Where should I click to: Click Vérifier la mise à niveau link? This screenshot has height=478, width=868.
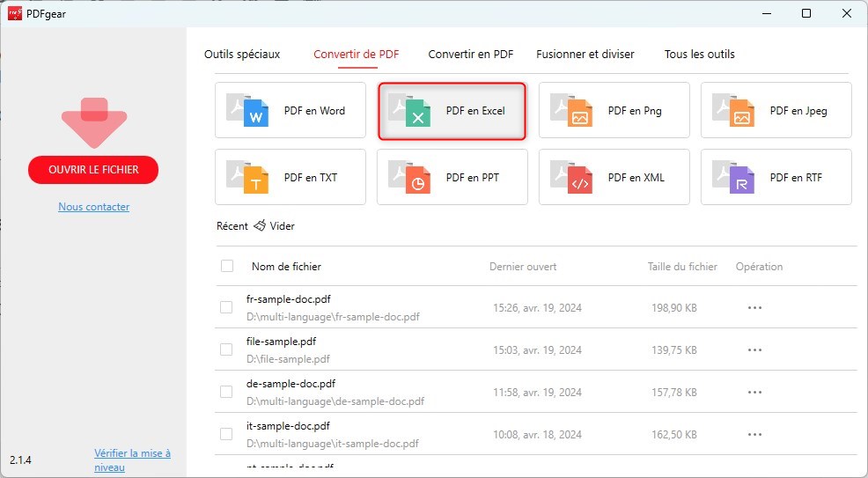(x=132, y=460)
